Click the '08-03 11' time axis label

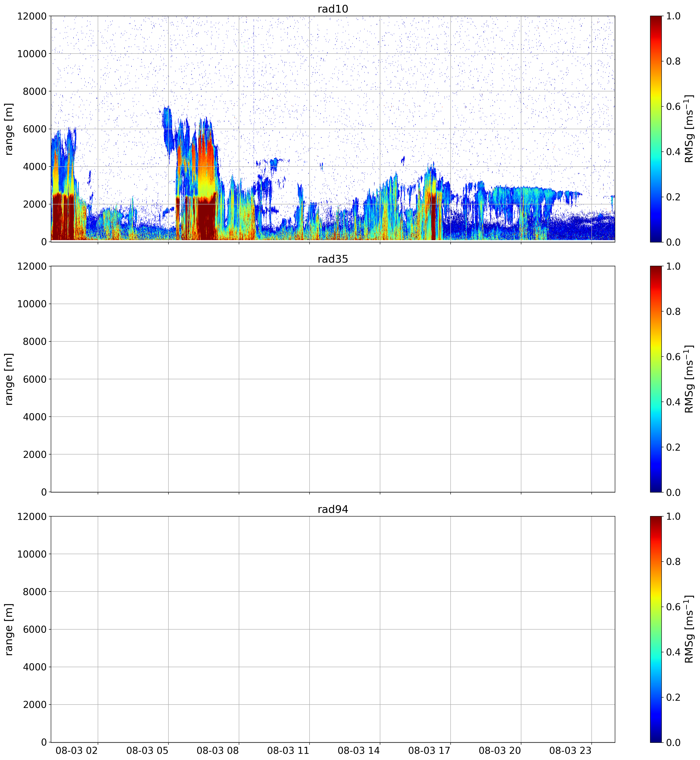(288, 750)
